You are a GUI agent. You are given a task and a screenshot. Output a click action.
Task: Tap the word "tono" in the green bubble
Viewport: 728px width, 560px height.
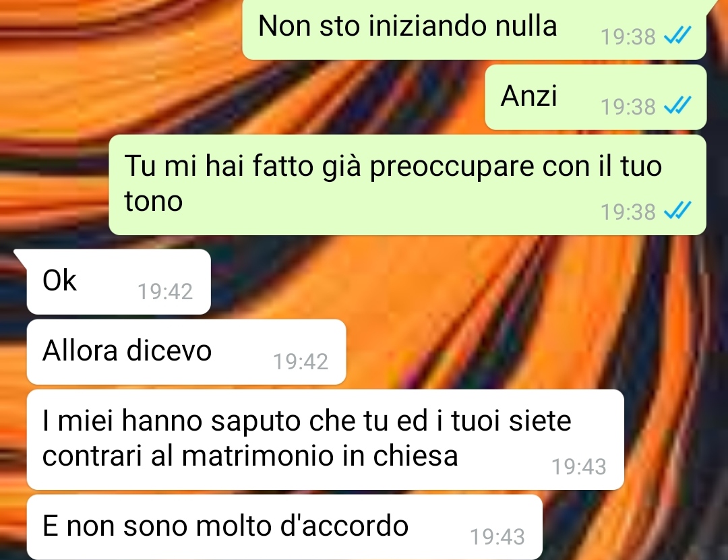pyautogui.click(x=154, y=201)
